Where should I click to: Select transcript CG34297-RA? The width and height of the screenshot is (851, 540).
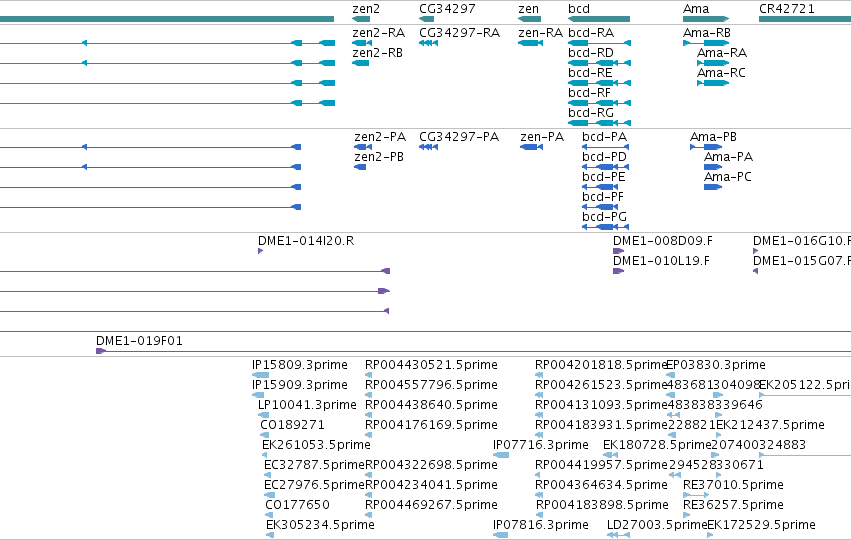pyautogui.click(x=428, y=43)
